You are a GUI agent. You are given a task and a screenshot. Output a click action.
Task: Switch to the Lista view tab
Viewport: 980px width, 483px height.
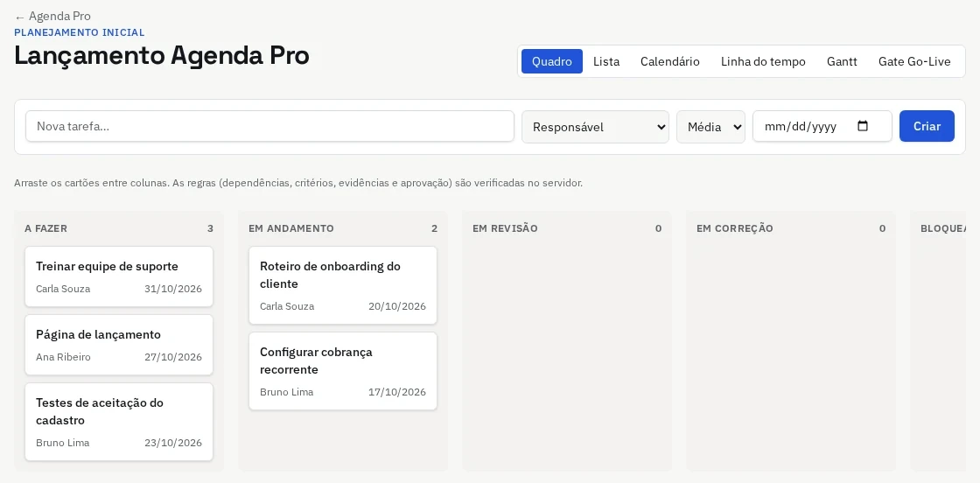[606, 61]
